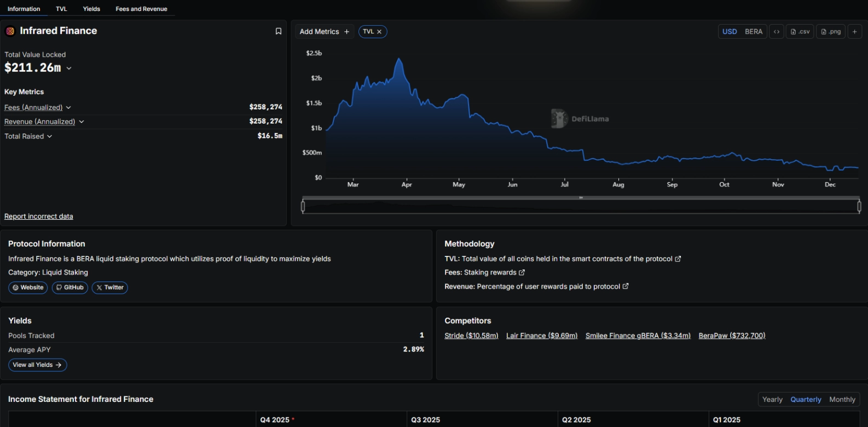The image size is (868, 427).
Task: Remove the TVL metric chip
Action: [379, 32]
